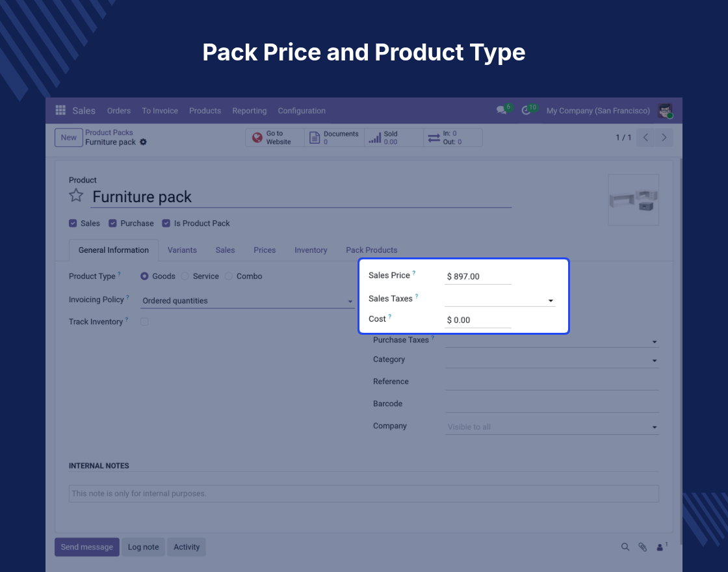The width and height of the screenshot is (728, 572).
Task: Switch to the Prices tab
Action: pos(265,250)
